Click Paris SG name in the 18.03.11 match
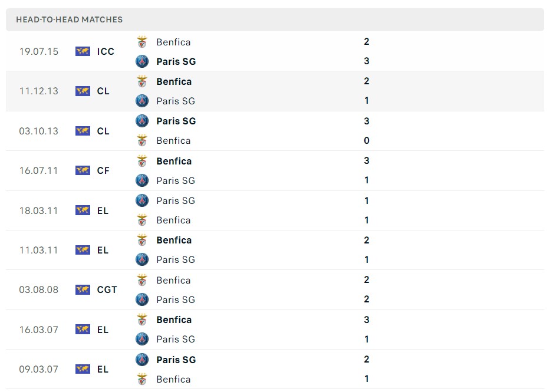The height and width of the screenshot is (392, 553). pyautogui.click(x=175, y=200)
